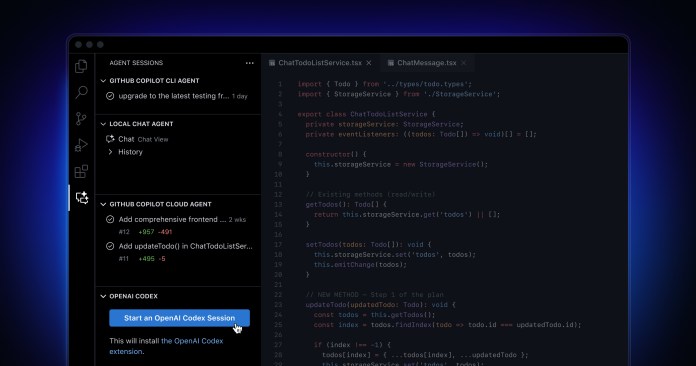Viewport: 696px width, 366px height.
Task: Open session 'upgrade to the latest testing fr...'
Action: 174,96
